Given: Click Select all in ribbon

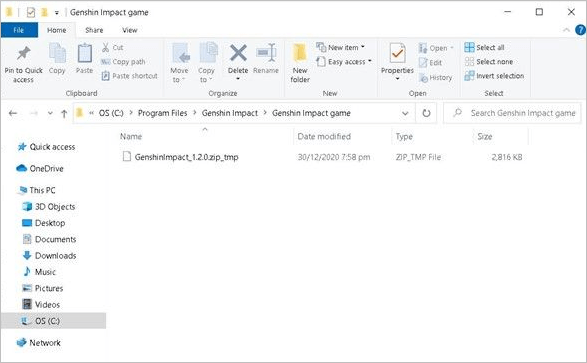Looking at the screenshot, I should (x=484, y=48).
